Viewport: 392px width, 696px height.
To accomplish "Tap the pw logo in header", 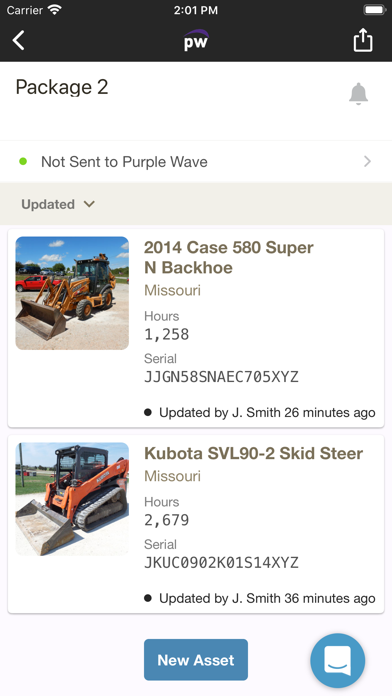I will point(196,40).
